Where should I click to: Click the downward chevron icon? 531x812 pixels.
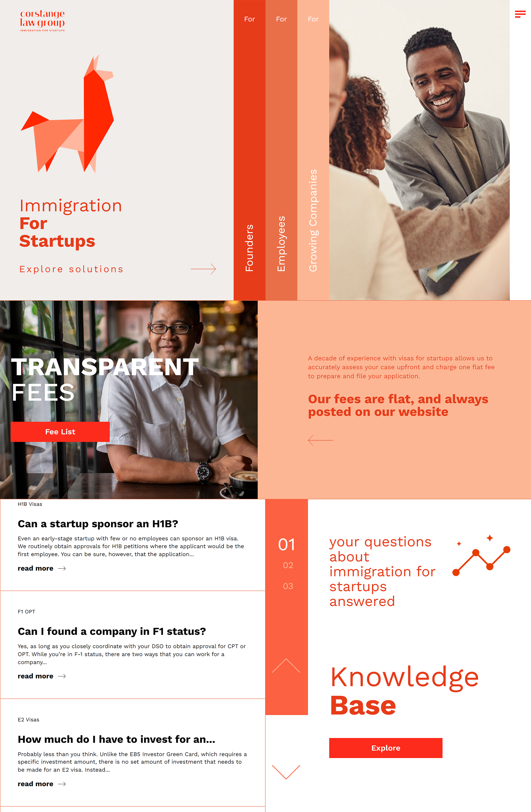click(x=286, y=774)
